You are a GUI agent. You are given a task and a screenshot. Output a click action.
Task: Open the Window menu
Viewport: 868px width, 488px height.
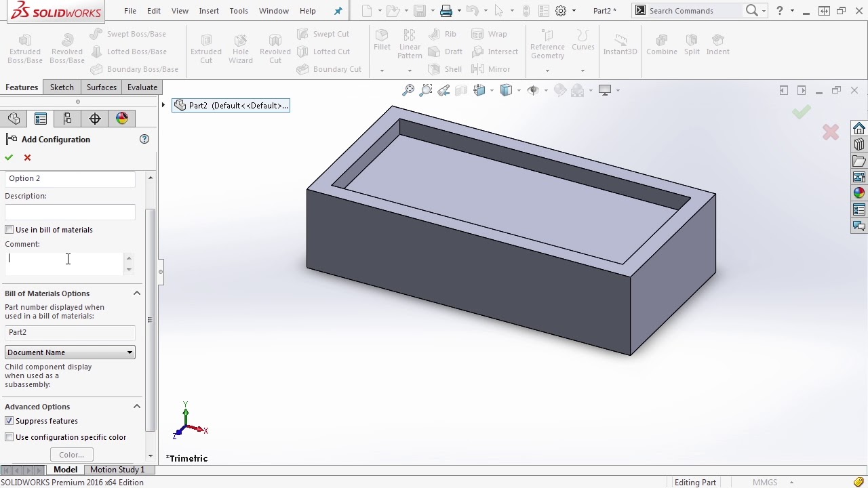pyautogui.click(x=274, y=11)
